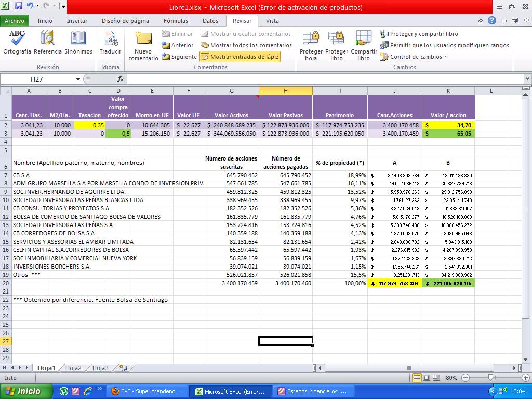532x399 pixels.
Task: Expand the quick launch chevron
Action: pos(100,389)
